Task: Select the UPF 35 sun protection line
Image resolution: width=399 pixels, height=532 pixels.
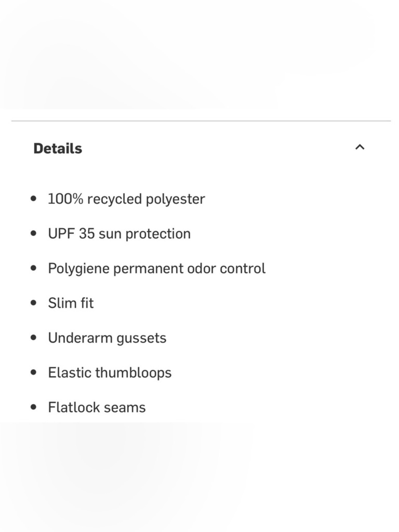Action: tap(119, 234)
